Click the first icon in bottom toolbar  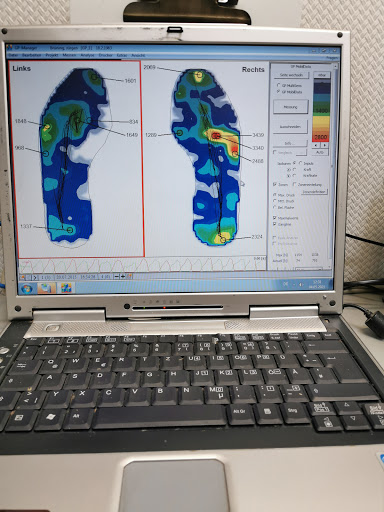tap(23, 277)
